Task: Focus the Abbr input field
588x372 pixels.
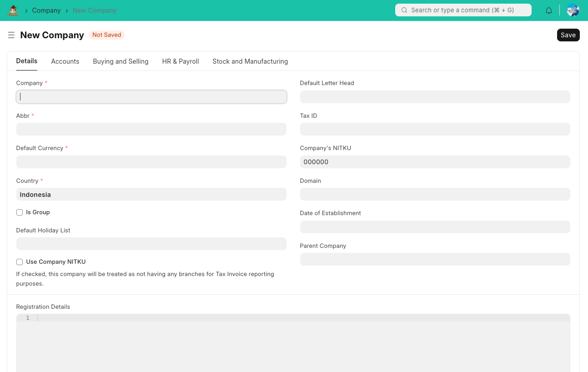Action: [x=151, y=129]
